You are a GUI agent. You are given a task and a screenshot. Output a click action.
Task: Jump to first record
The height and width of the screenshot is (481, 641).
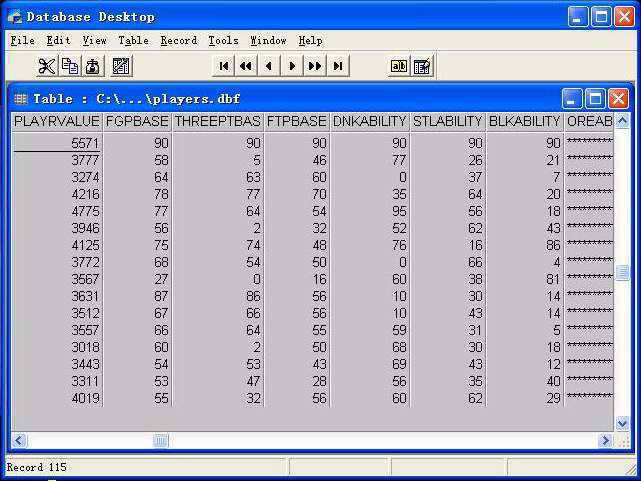click(223, 66)
